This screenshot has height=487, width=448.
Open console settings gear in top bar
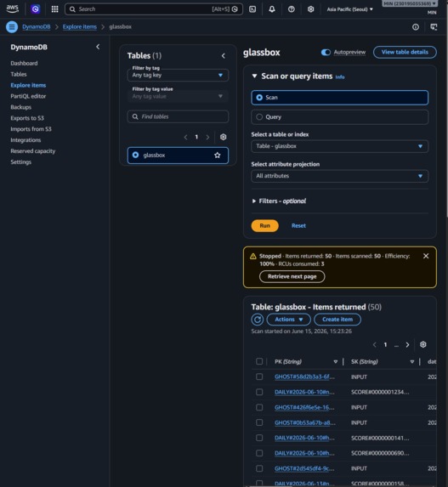[310, 9]
